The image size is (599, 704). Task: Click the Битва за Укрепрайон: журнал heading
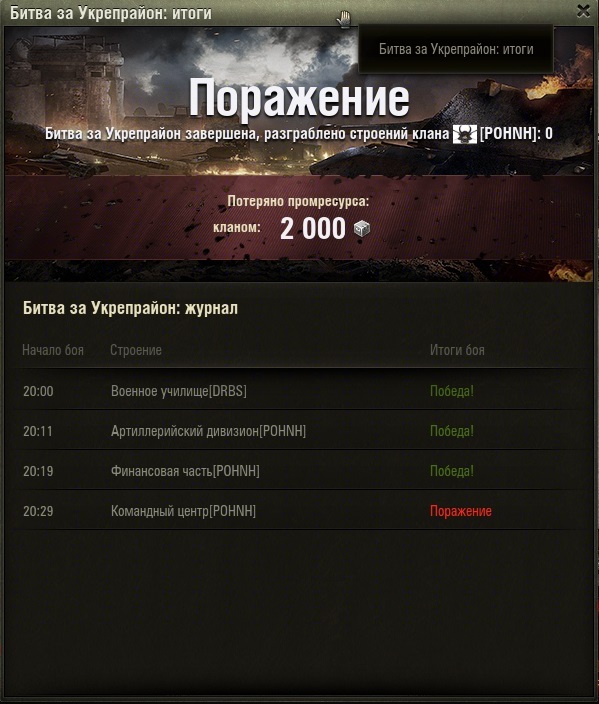point(130,308)
